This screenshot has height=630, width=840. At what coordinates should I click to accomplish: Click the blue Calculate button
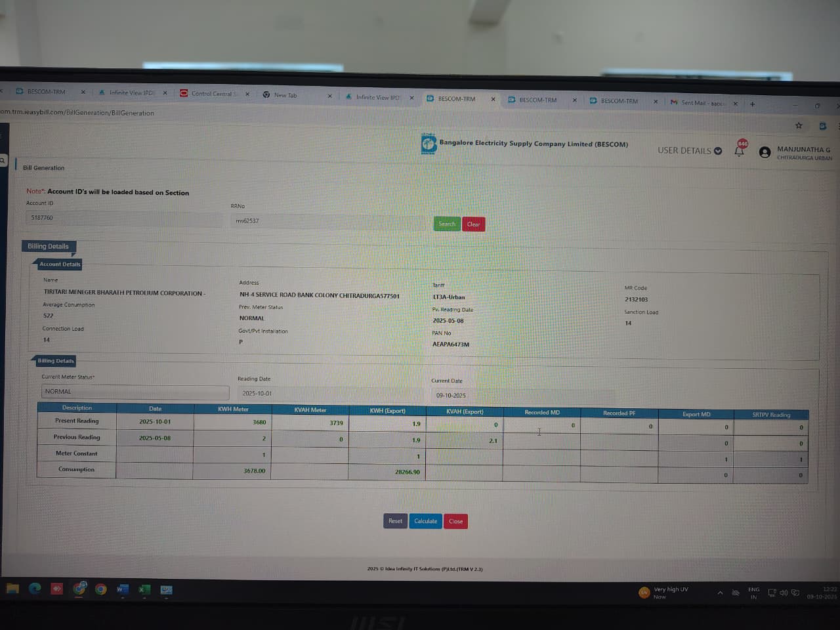click(425, 521)
